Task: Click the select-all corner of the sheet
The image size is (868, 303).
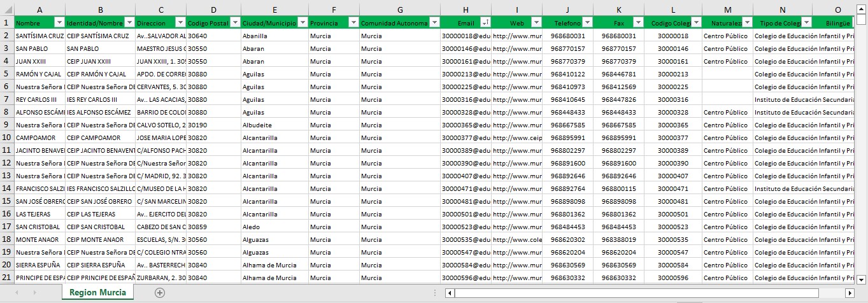Action: [6, 10]
